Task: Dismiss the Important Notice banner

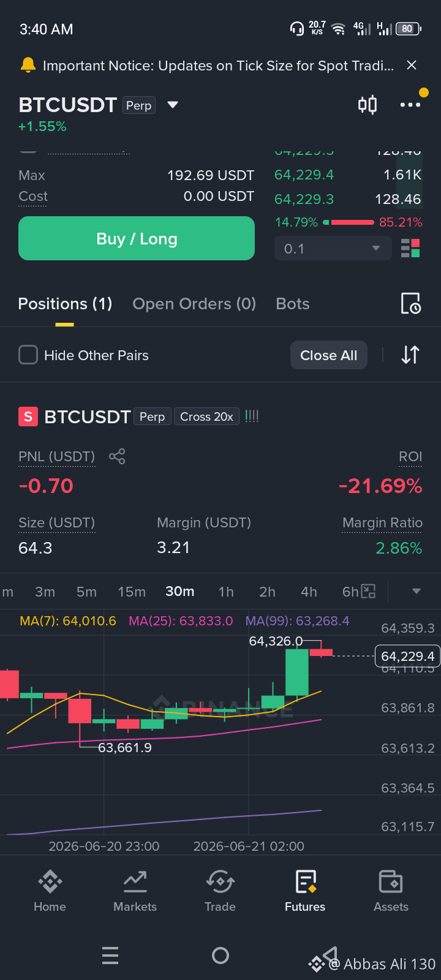Action: coord(412,65)
